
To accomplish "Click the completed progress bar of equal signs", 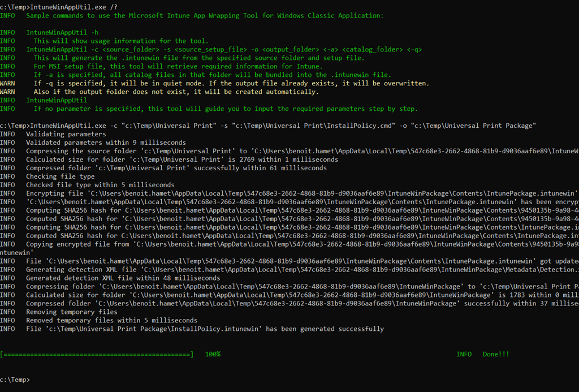I will point(97,355).
